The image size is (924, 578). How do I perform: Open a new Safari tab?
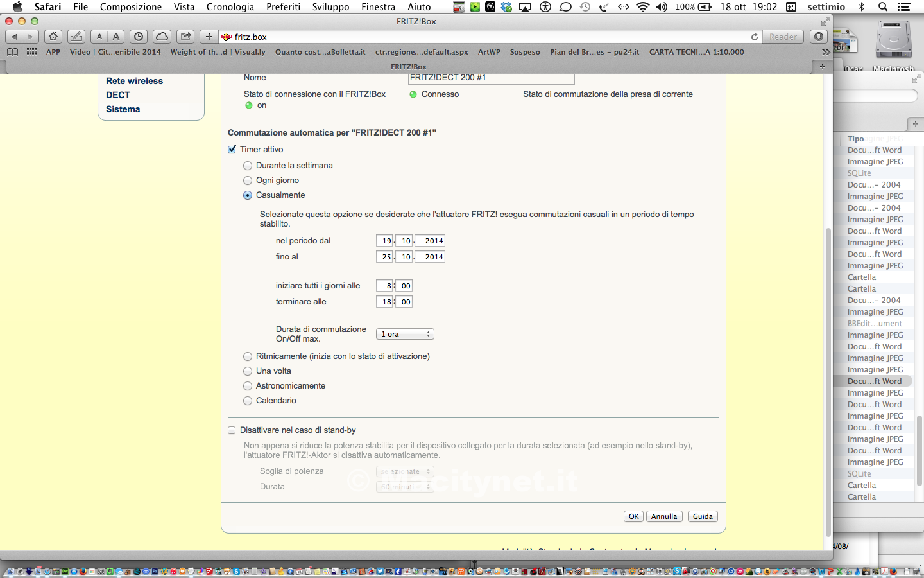click(822, 66)
